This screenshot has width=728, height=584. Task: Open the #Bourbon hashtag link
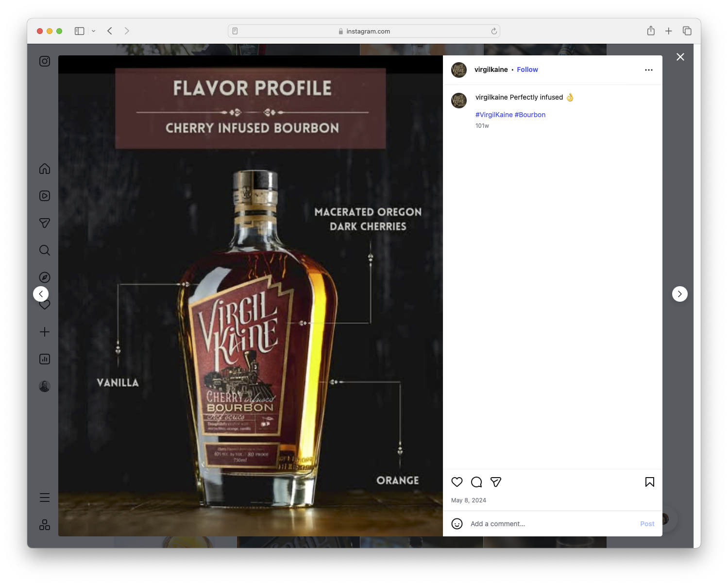pos(530,115)
